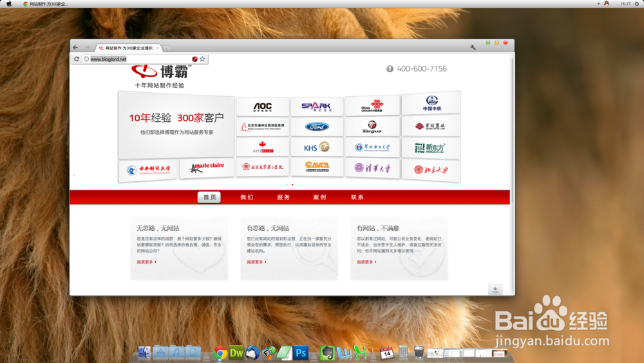Image resolution: width=644 pixels, height=363 pixels.
Task: Launch Photoshop from dock
Action: tap(301, 353)
